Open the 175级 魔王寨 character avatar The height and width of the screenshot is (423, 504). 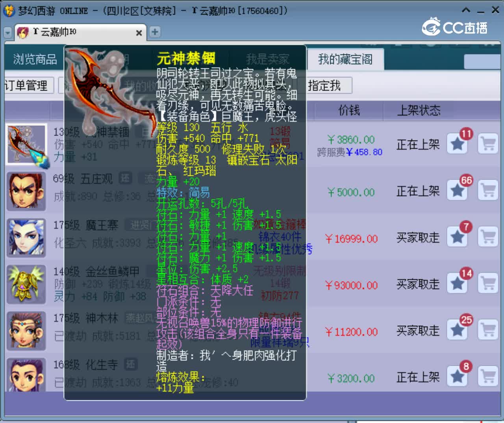(26, 237)
